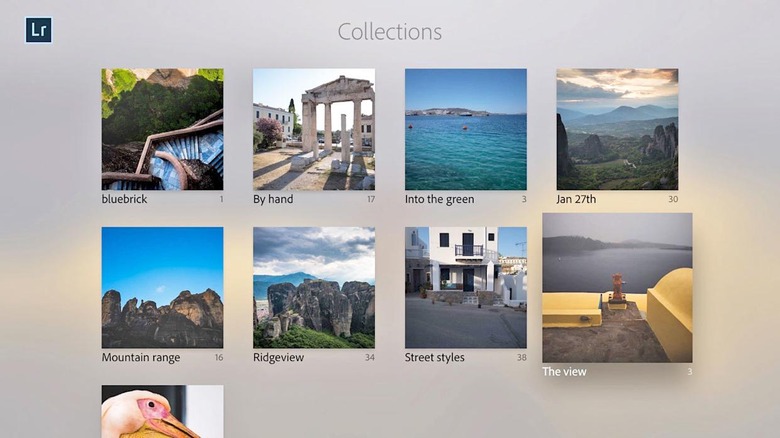
Task: Open the highlighted The view collection
Action: 617,287
